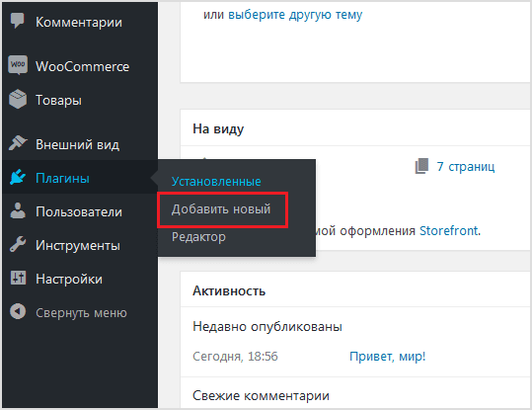Click the Комментарии speech bubble icon

18,21
